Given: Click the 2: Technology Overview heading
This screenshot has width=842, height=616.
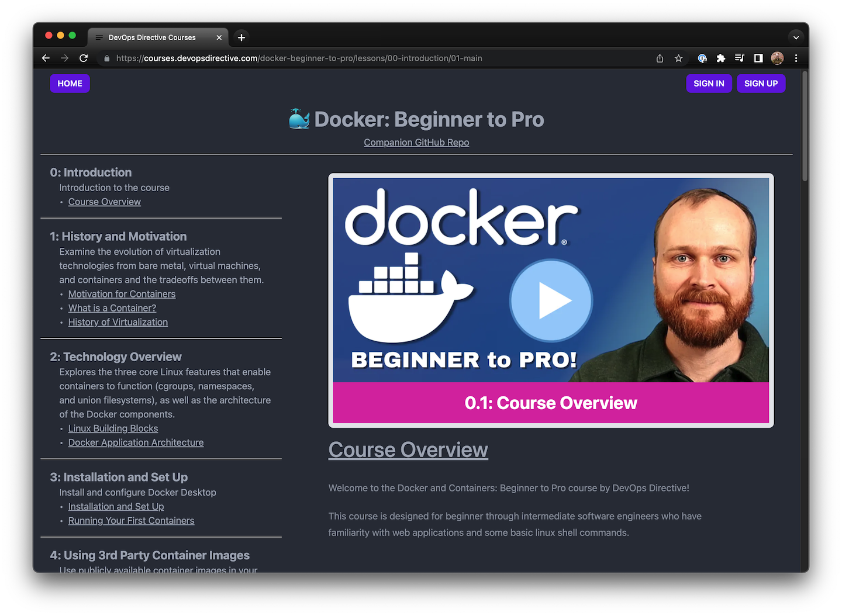Looking at the screenshot, I should pos(116,357).
